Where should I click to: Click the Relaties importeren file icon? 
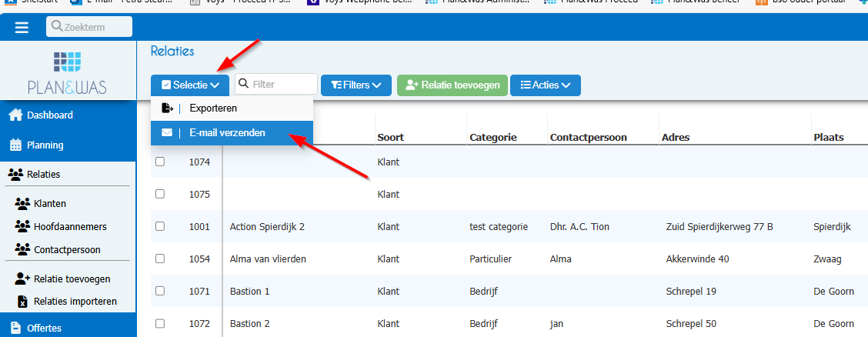click(x=22, y=302)
